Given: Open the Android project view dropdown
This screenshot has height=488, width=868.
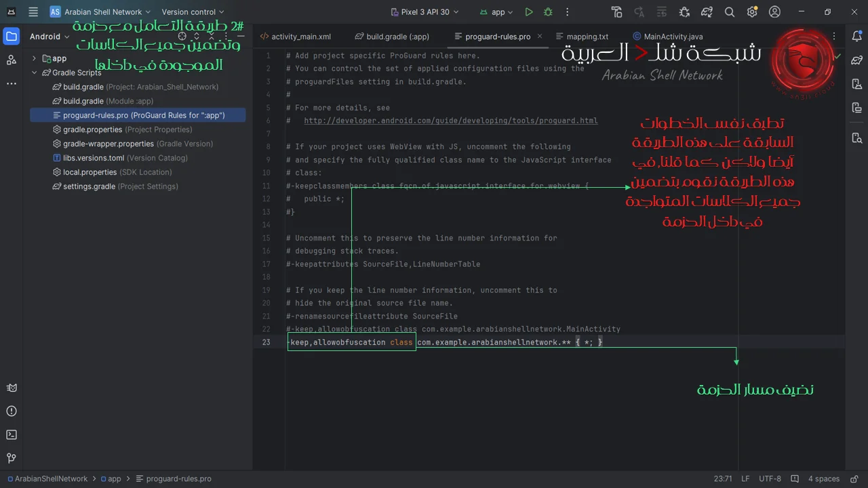Looking at the screenshot, I should [x=50, y=37].
